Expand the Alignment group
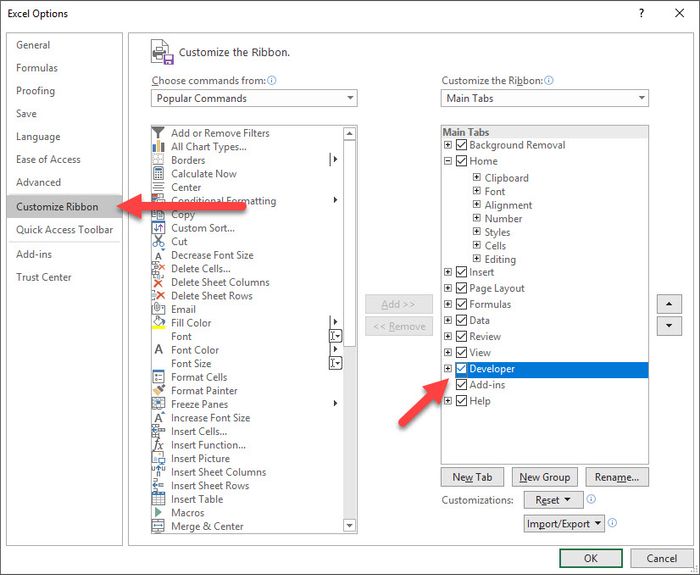This screenshot has height=575, width=700. tap(477, 204)
